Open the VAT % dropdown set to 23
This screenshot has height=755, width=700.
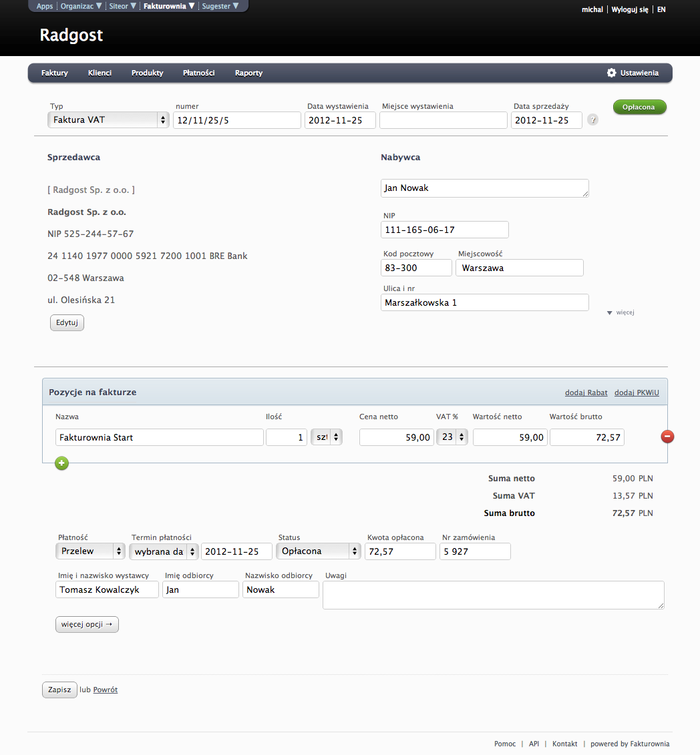[452, 437]
